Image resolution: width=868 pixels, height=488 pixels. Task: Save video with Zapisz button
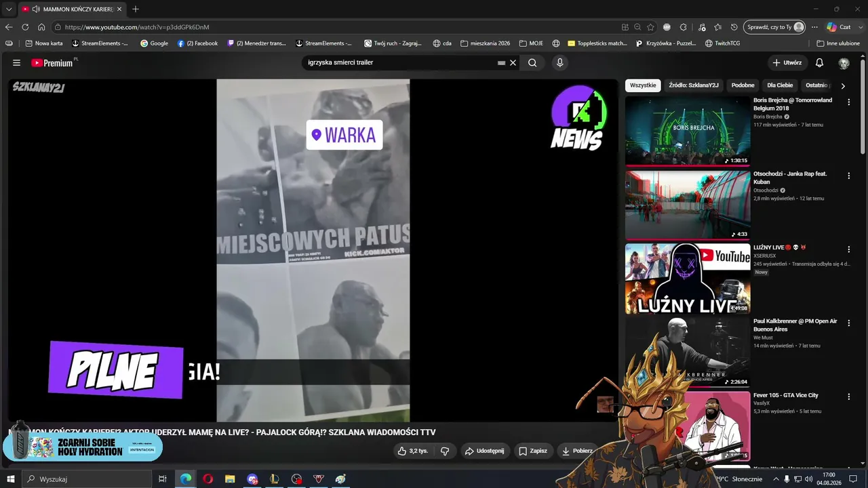[x=532, y=451]
